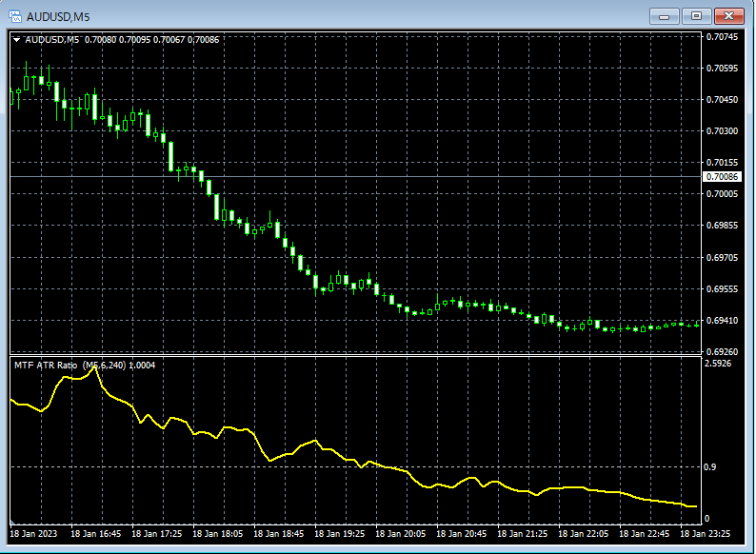756x554 pixels.
Task: Click the 0.70005 price scale value
Action: click(x=722, y=194)
